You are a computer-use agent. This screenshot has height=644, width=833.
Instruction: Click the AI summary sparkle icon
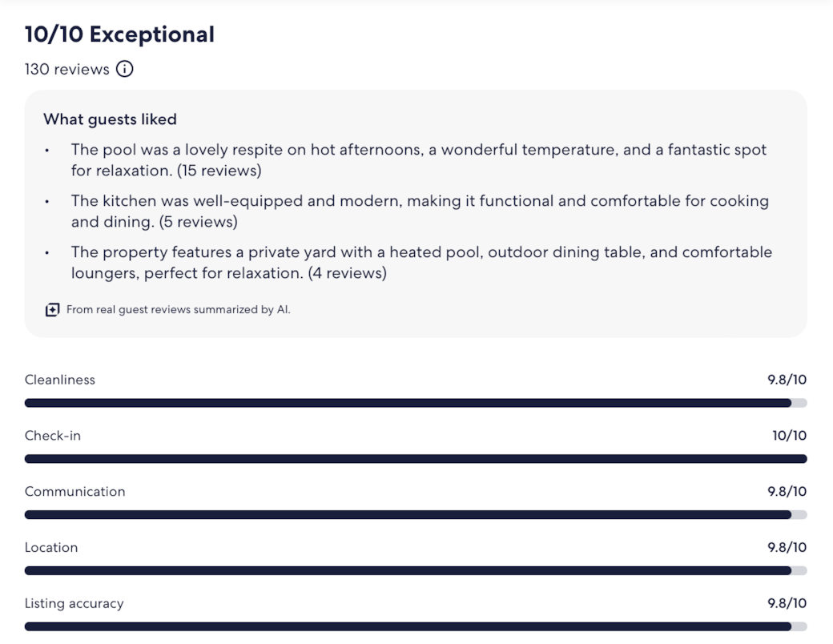tap(52, 310)
